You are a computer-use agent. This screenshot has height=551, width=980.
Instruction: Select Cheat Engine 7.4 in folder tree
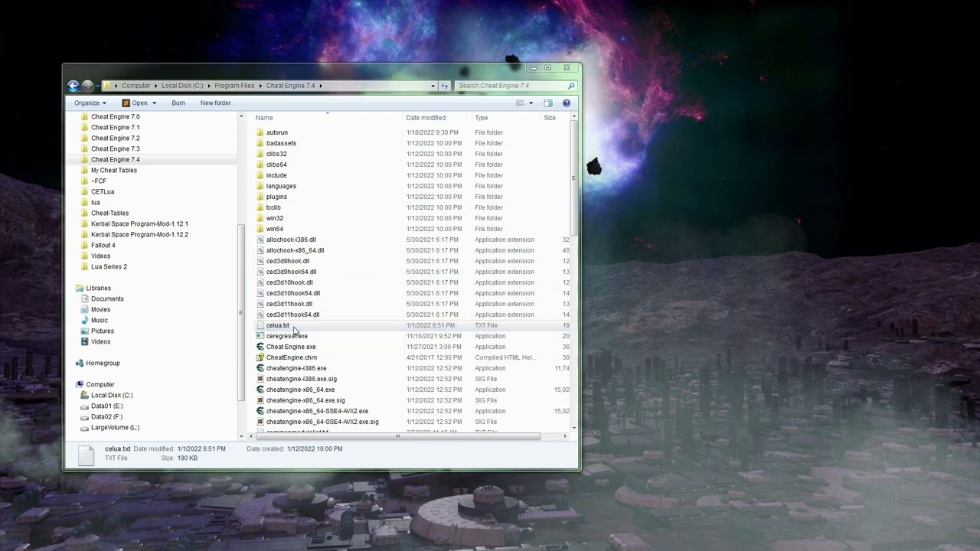(116, 159)
